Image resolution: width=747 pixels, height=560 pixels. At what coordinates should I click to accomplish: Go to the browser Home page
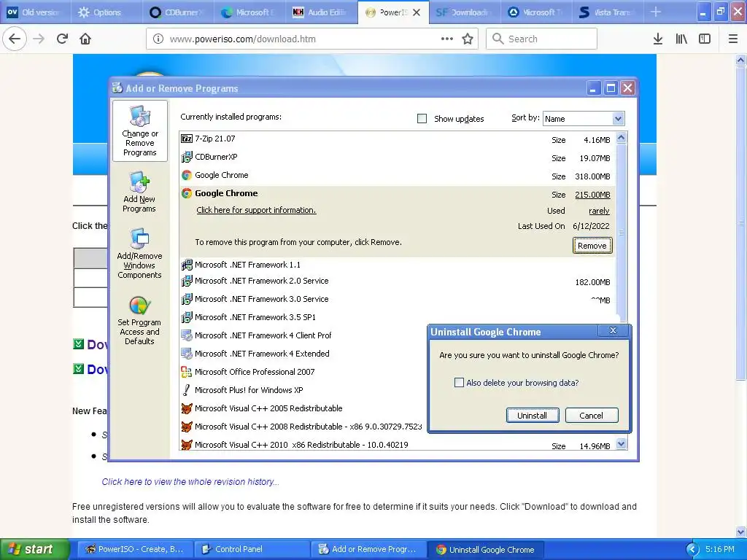85,39
